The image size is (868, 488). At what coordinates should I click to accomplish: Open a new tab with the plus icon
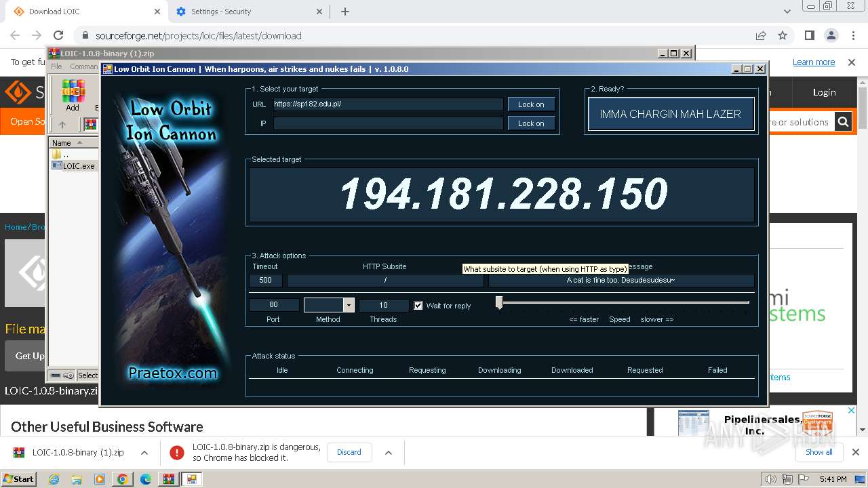[x=345, y=12]
